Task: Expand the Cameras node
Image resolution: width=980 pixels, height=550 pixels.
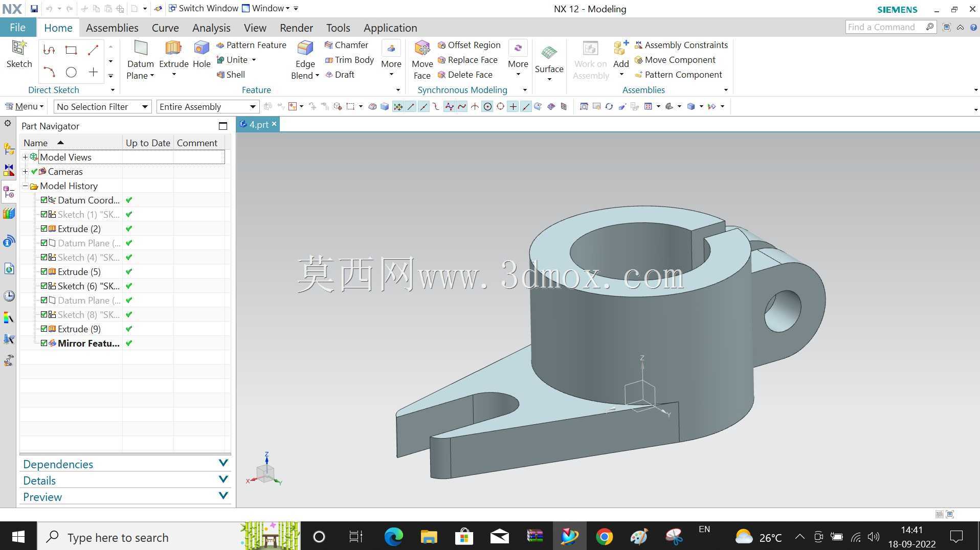Action: [x=25, y=171]
